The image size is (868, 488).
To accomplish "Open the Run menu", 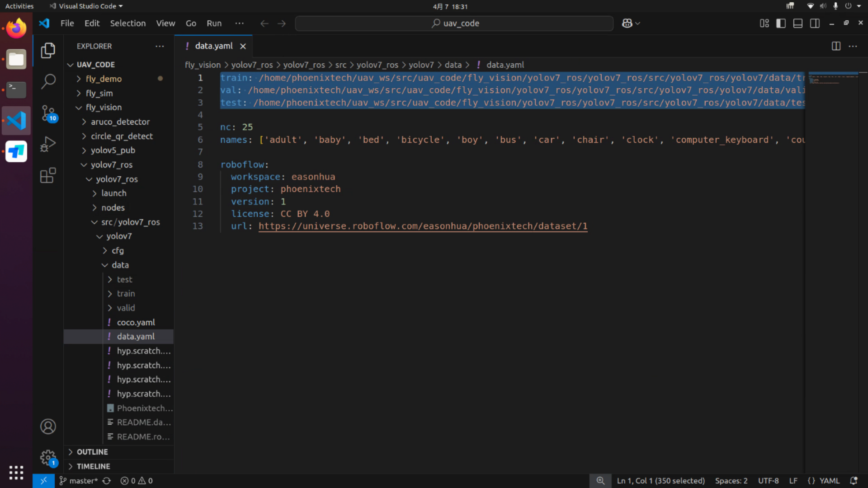I will pyautogui.click(x=214, y=23).
